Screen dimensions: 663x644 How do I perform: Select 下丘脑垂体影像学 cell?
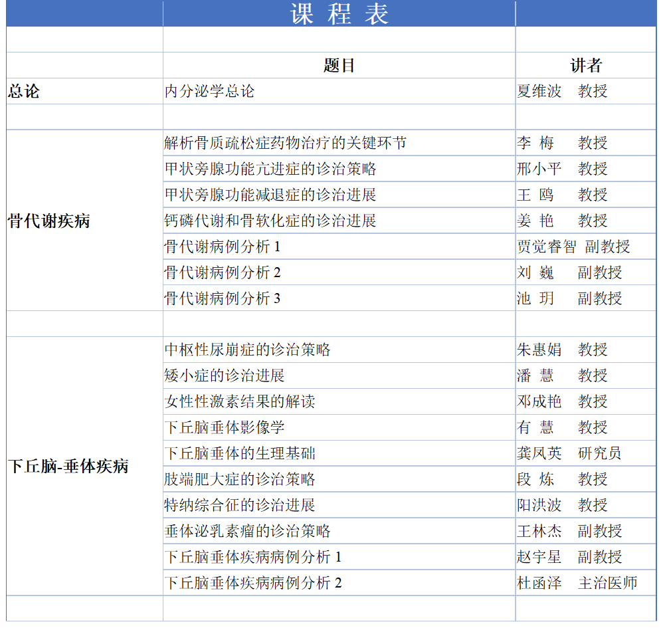[339, 427]
